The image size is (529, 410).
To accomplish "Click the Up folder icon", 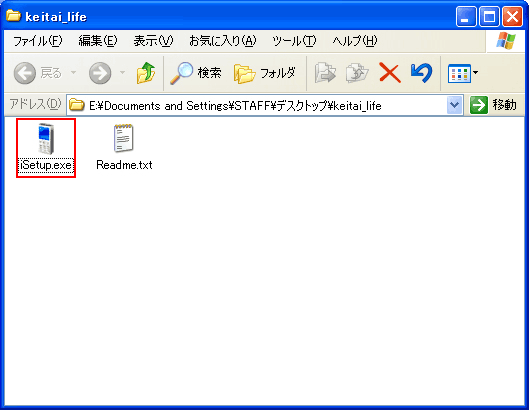I will [146, 73].
